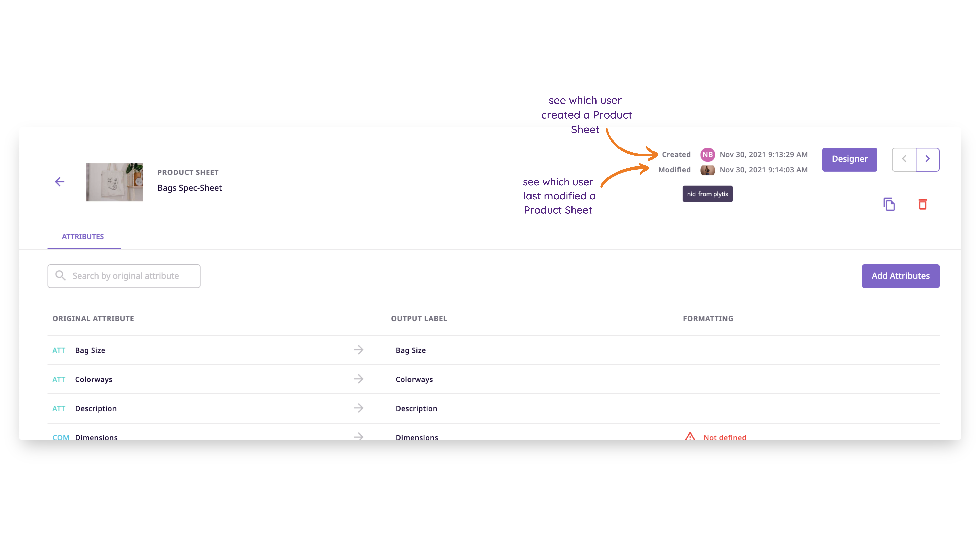Screen dimensions: 980x551
Task: Click the Modified timestamp Nov 30 9:14:03 AM
Action: point(764,170)
